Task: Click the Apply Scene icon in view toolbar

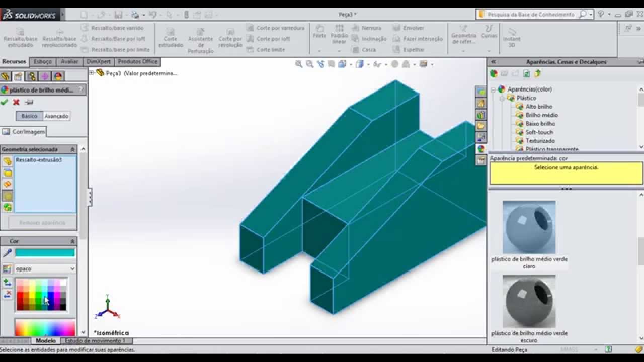Action: click(406, 64)
